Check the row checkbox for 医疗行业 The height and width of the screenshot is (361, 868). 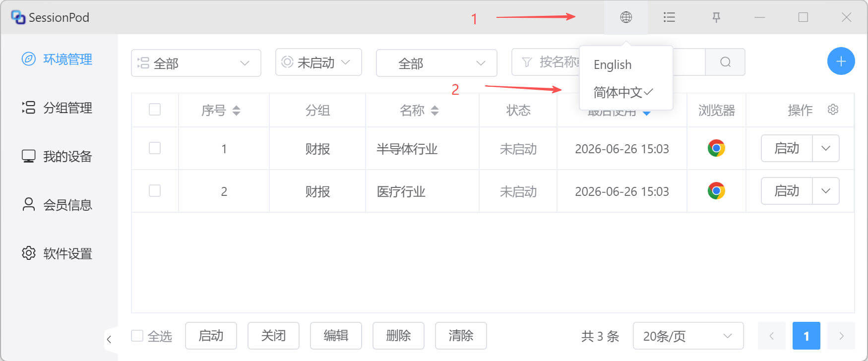coord(155,190)
